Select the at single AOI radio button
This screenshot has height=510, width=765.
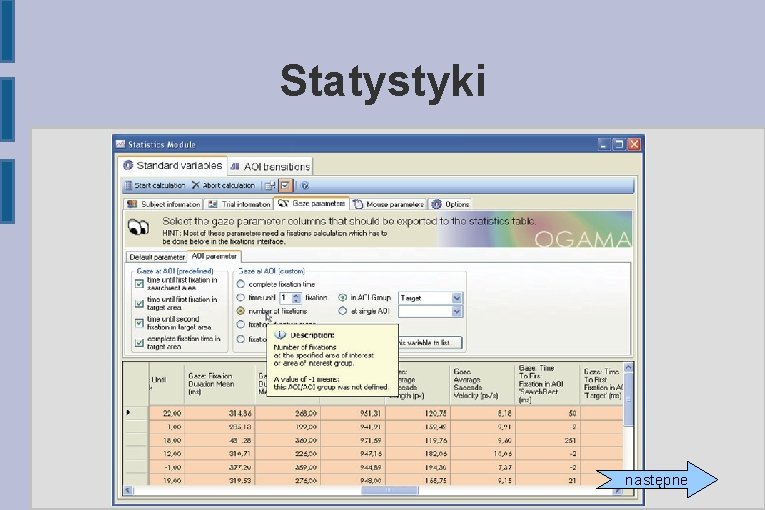click(342, 310)
